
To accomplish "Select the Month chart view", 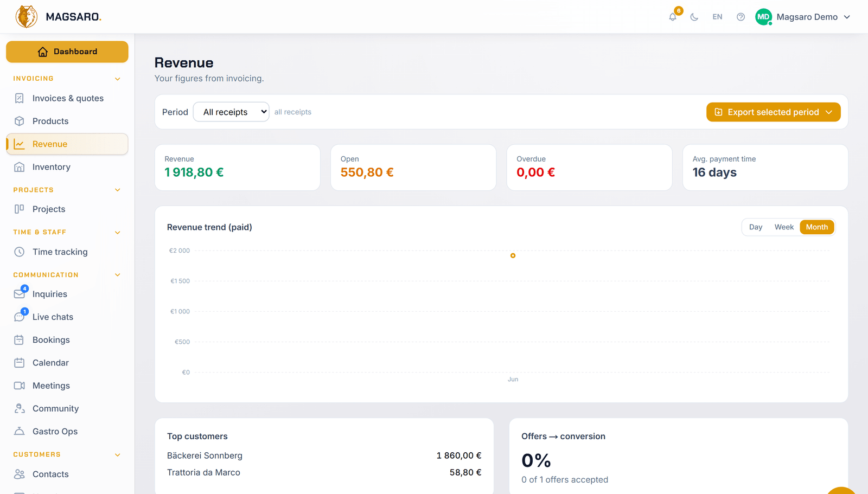I will click(817, 227).
